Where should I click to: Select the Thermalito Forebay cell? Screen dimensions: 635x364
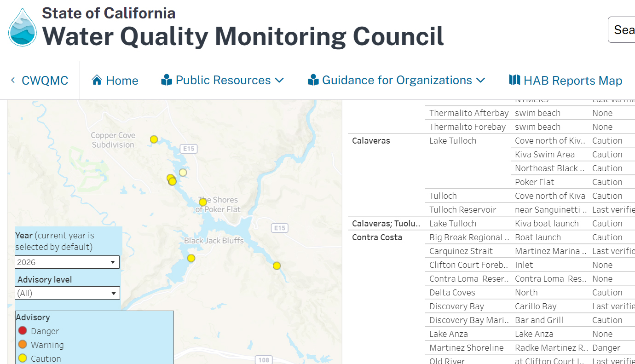tap(468, 127)
